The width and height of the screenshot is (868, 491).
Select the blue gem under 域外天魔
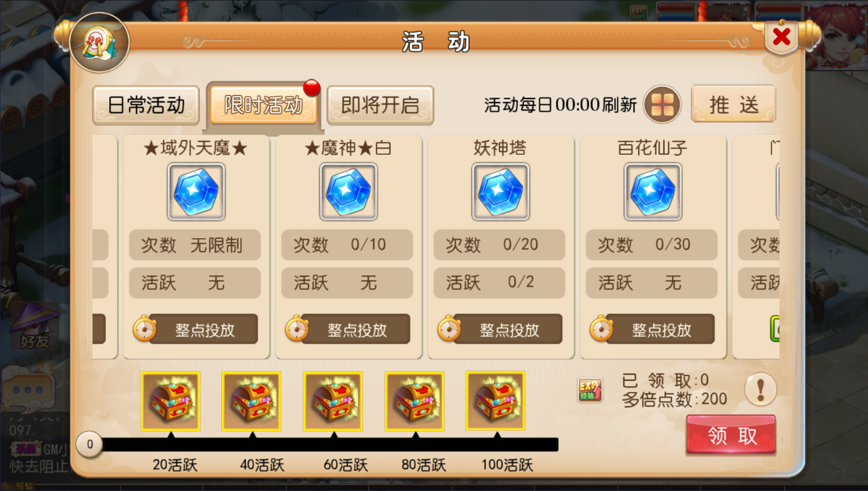point(196,192)
